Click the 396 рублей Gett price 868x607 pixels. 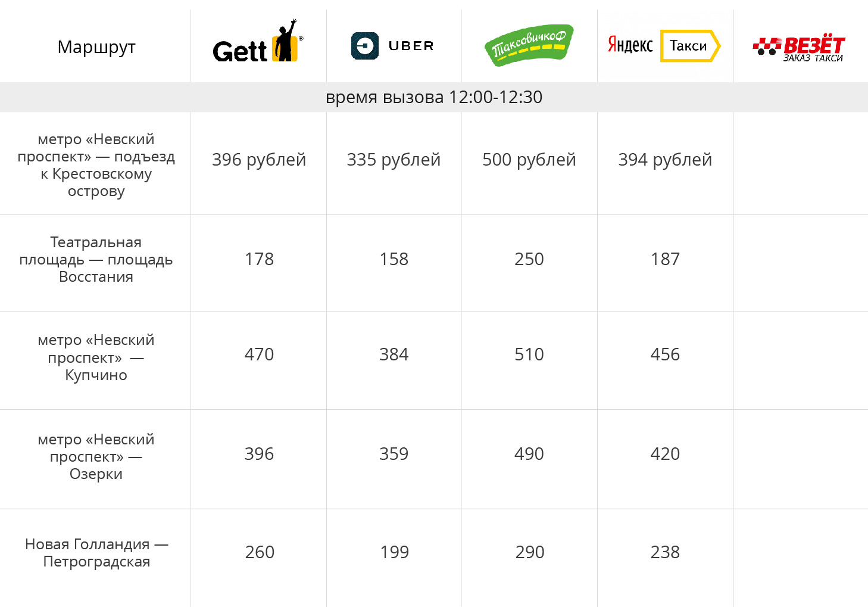click(259, 160)
